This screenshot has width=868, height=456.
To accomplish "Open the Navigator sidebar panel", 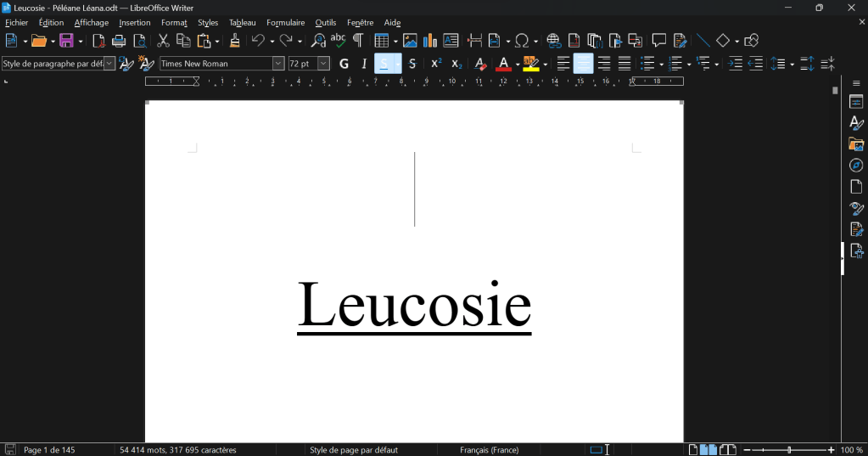I will point(856,166).
